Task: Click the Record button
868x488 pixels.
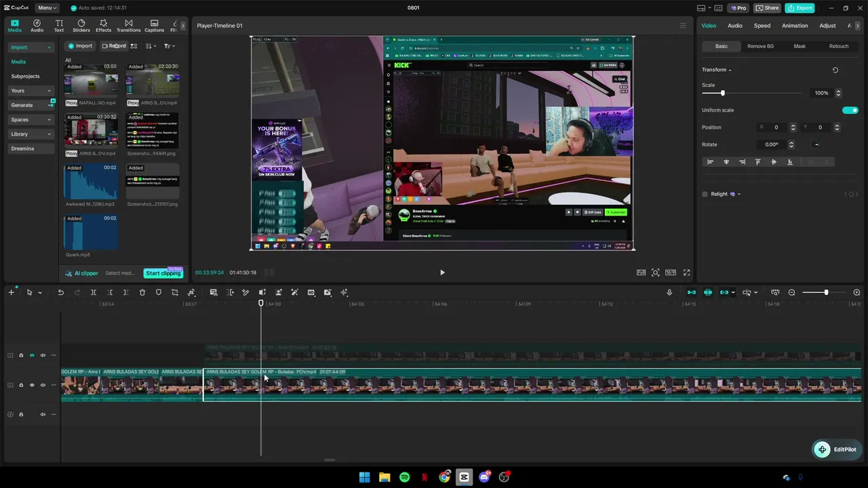Action: pyautogui.click(x=113, y=46)
